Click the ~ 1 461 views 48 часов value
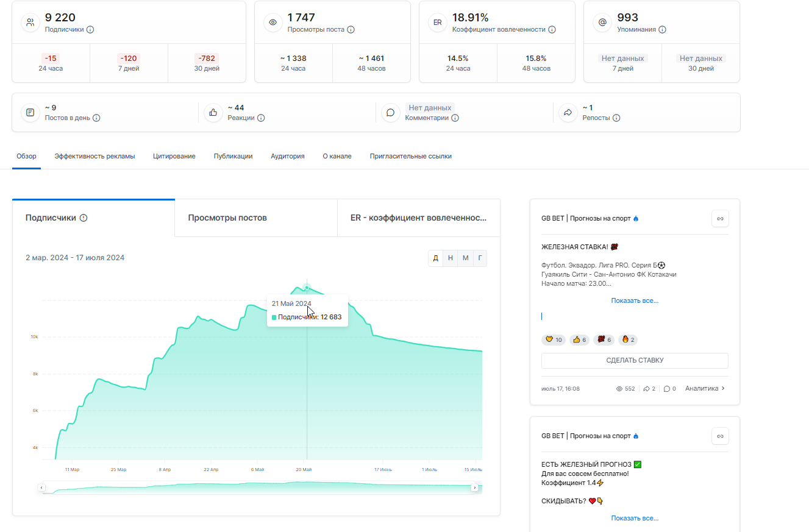 [x=371, y=59]
